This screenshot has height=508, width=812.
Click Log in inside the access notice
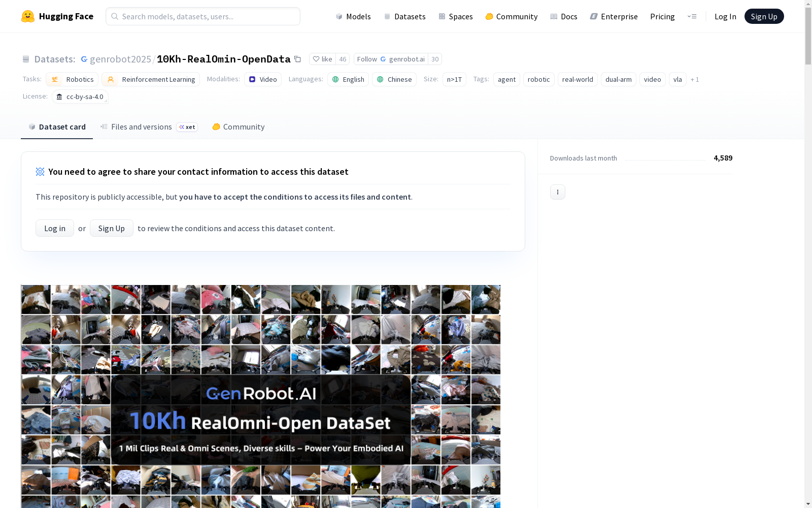(55, 228)
